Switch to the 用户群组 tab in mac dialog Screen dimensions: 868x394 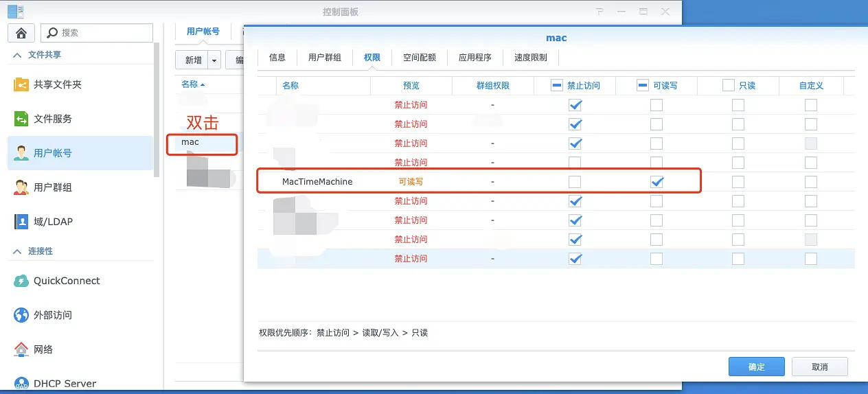[325, 58]
